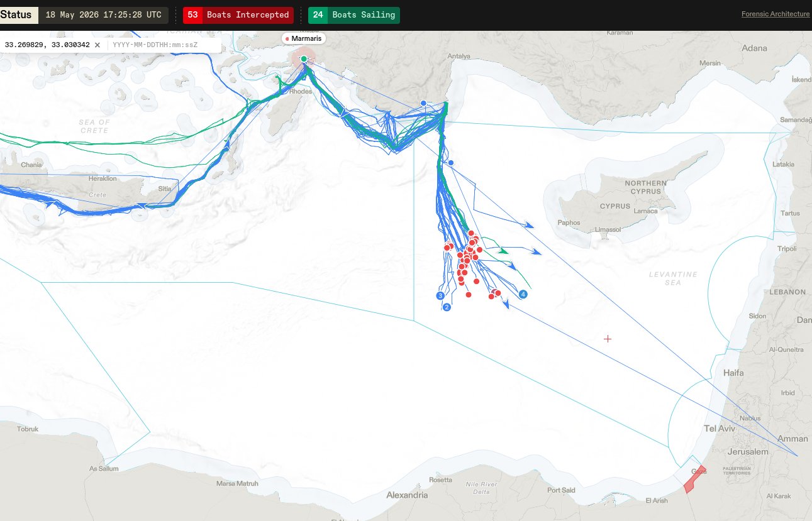Click the Jerusalem city label
The height and width of the screenshot is (521, 812).
tap(747, 452)
